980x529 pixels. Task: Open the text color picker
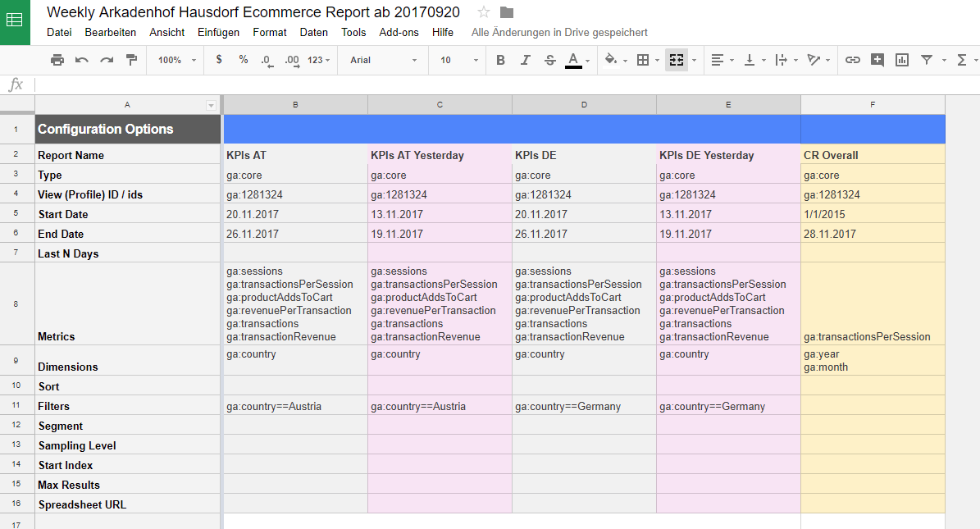574,60
